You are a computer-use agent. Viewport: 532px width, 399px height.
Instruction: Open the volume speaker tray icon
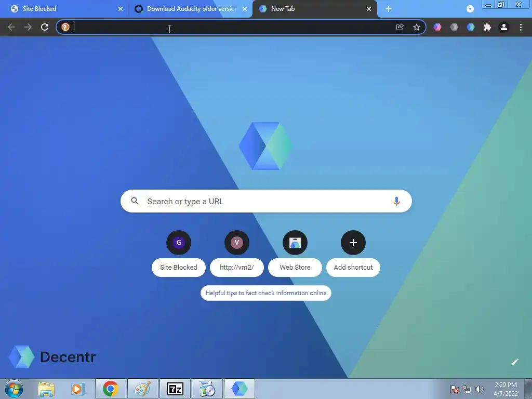click(479, 389)
